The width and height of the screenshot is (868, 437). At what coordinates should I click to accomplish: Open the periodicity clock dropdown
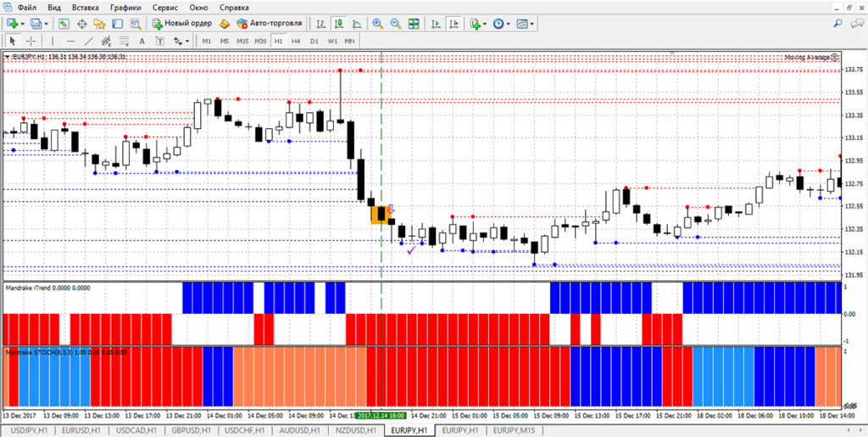coord(509,24)
